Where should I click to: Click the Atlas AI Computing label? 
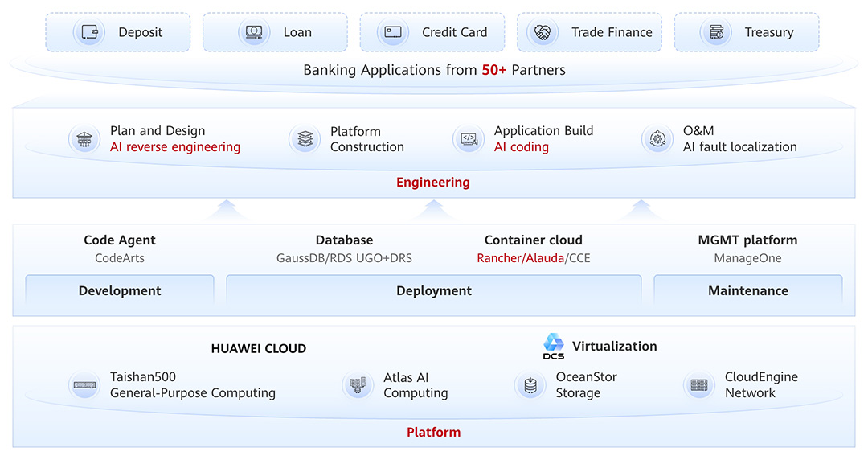pos(416,385)
